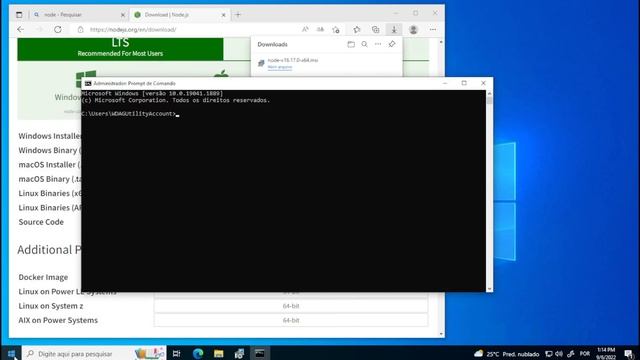Open Collections icon in Edge toolbar
Viewport: 640px width, 360px height.
pos(376,29)
